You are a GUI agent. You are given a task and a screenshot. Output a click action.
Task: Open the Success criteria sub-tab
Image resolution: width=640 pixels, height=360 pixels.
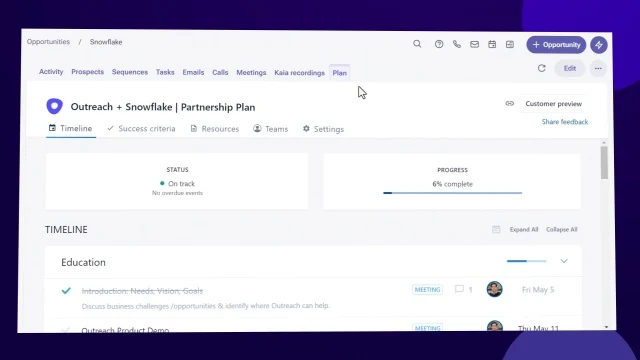[141, 129]
